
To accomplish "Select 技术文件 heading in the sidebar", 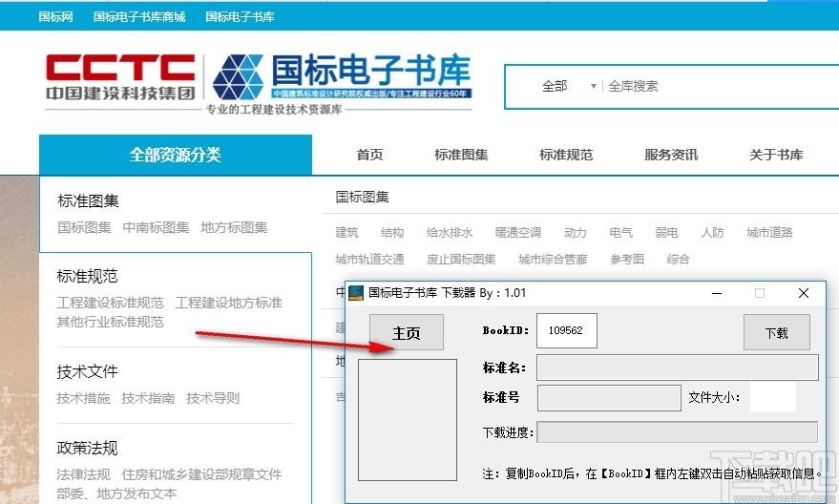I will [87, 371].
